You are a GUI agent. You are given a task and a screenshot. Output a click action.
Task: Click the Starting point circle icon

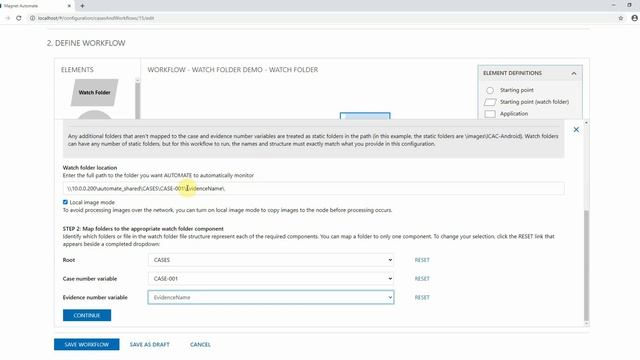pyautogui.click(x=490, y=90)
